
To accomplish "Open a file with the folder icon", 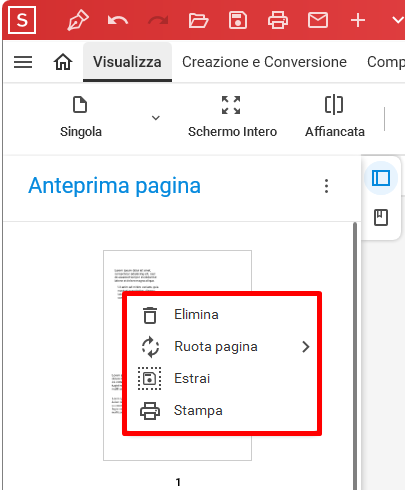I will [x=198, y=20].
